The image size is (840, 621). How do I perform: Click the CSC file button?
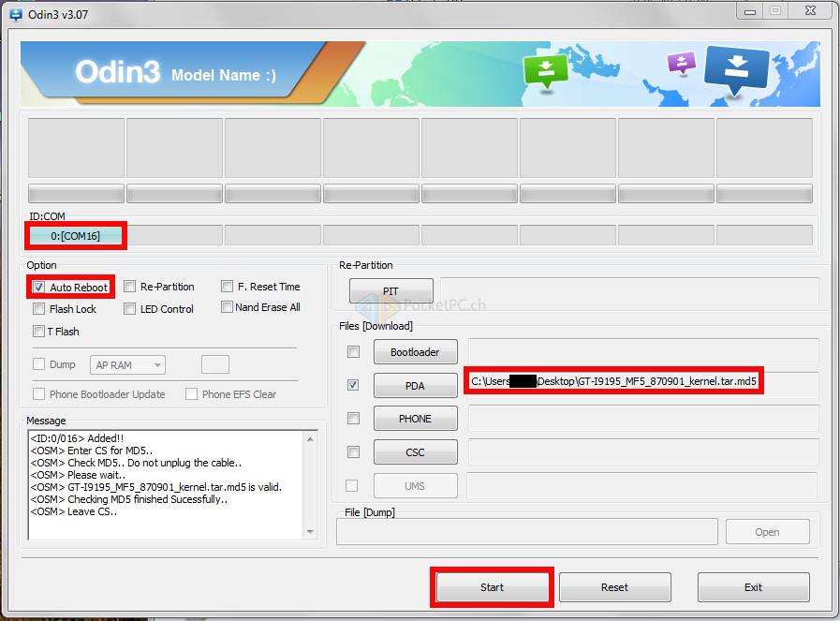(415, 452)
